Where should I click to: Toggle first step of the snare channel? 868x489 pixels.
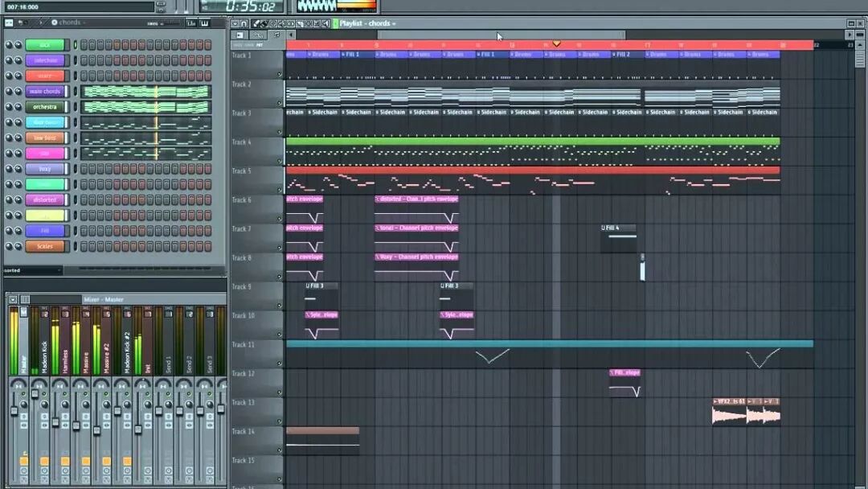pyautogui.click(x=84, y=76)
